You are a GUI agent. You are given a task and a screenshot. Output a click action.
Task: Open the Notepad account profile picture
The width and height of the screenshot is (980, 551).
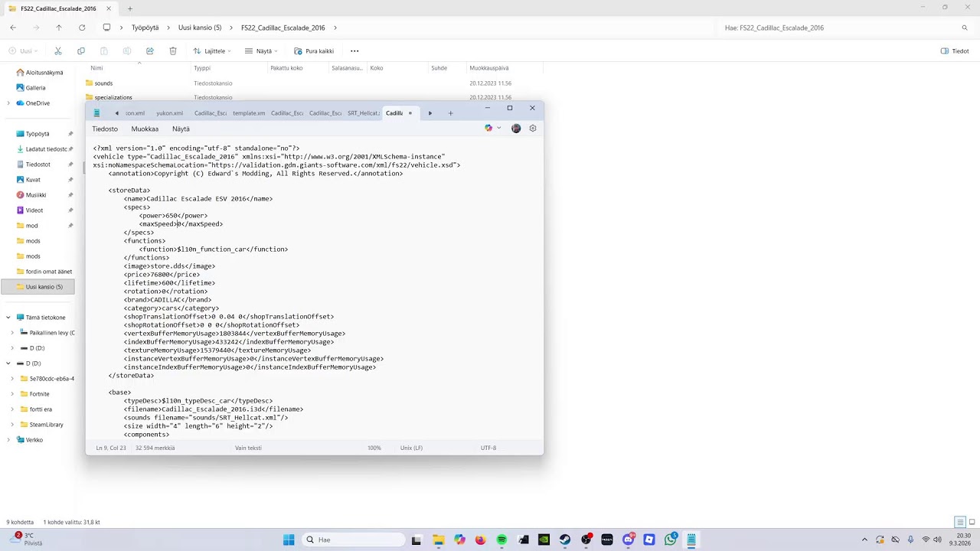click(x=516, y=129)
